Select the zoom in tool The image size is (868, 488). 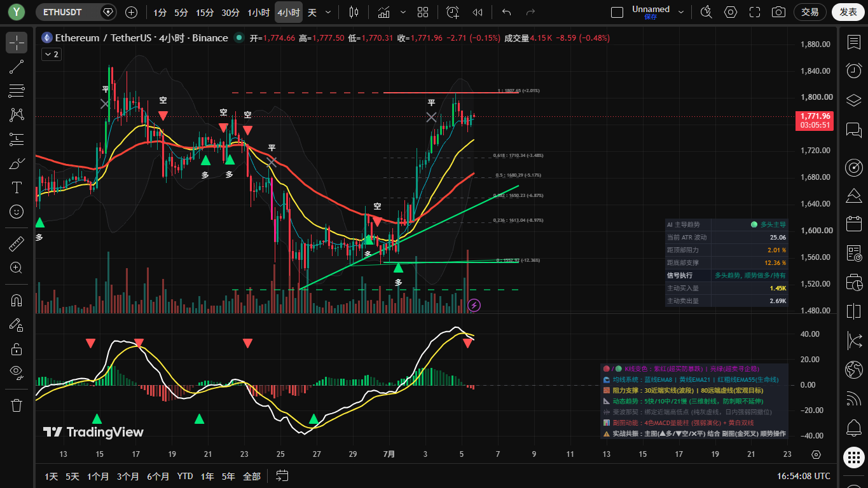(x=17, y=268)
